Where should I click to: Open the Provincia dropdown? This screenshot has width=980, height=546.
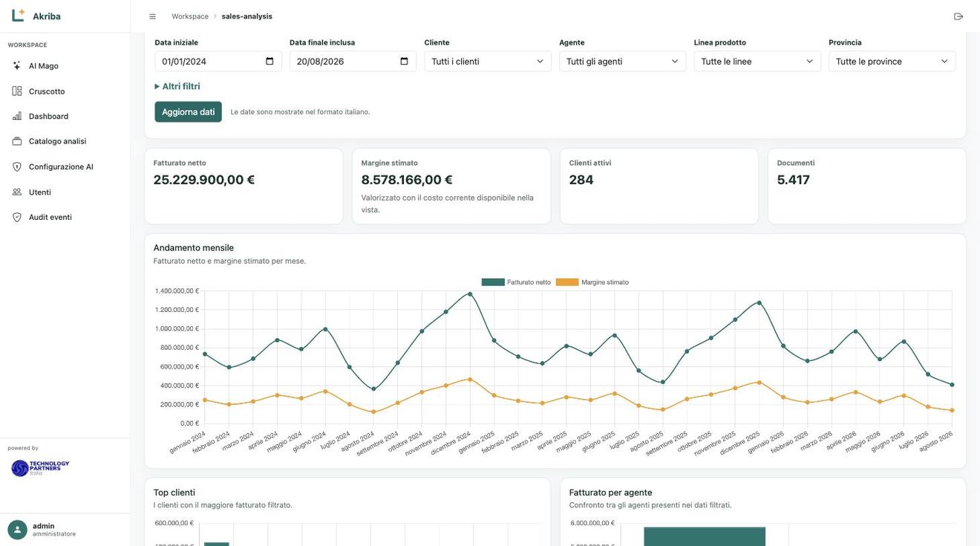click(892, 62)
